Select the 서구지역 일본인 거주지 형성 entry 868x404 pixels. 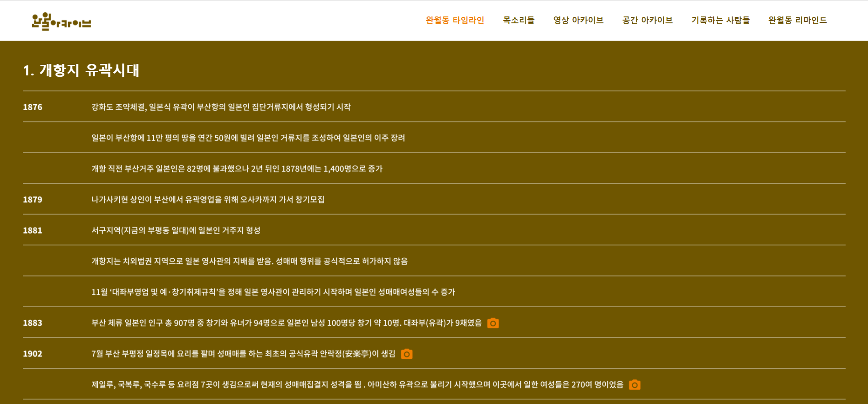coord(176,231)
